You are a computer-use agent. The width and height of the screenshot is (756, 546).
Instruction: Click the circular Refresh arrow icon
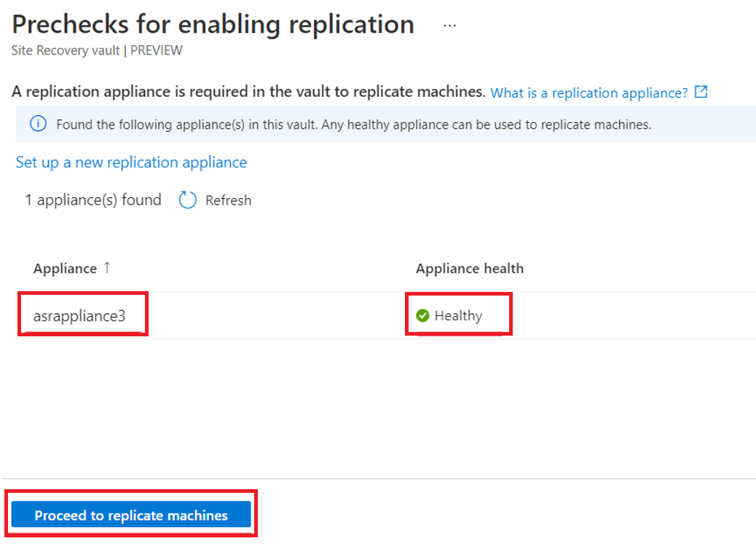(188, 200)
